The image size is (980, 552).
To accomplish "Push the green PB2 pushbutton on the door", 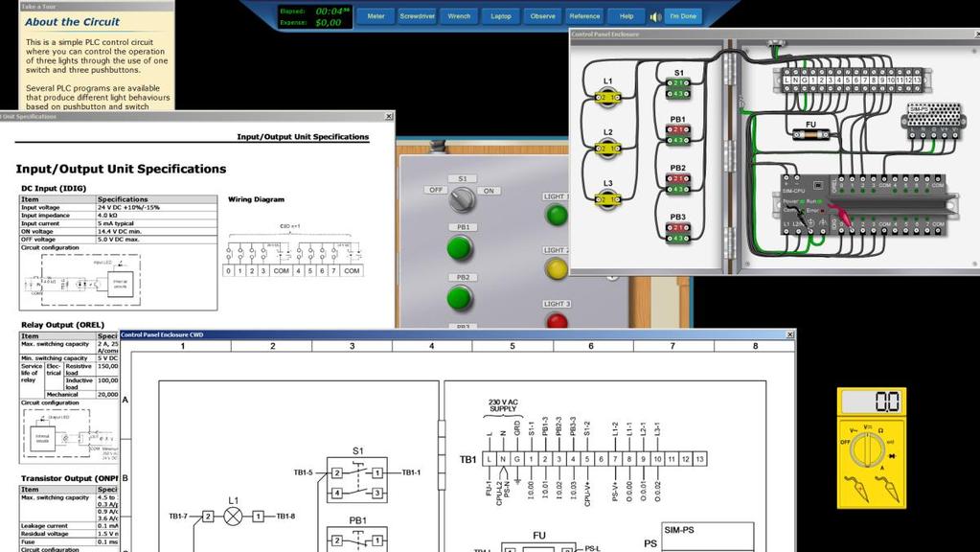I will [x=460, y=298].
